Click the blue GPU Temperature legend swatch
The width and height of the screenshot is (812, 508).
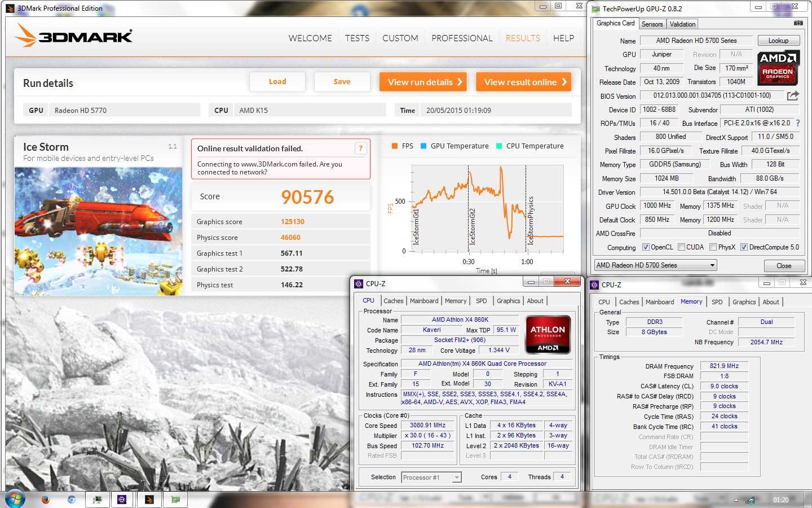(x=423, y=146)
